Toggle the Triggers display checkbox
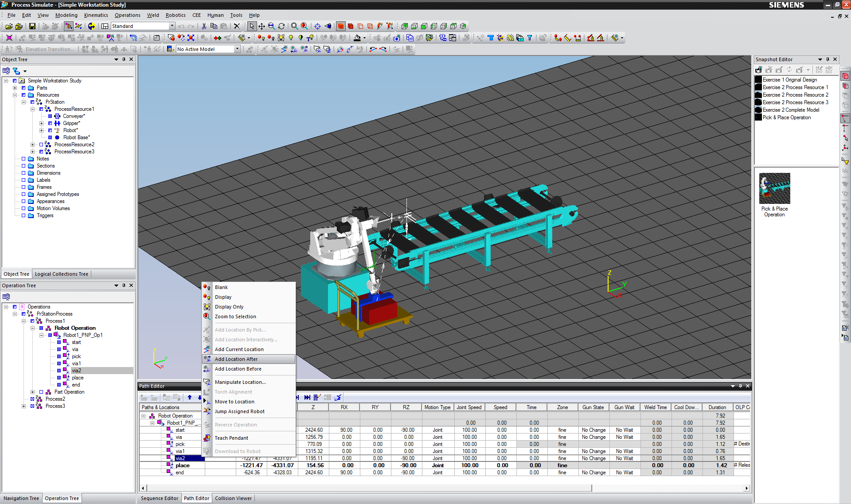The image size is (851, 504). [23, 215]
